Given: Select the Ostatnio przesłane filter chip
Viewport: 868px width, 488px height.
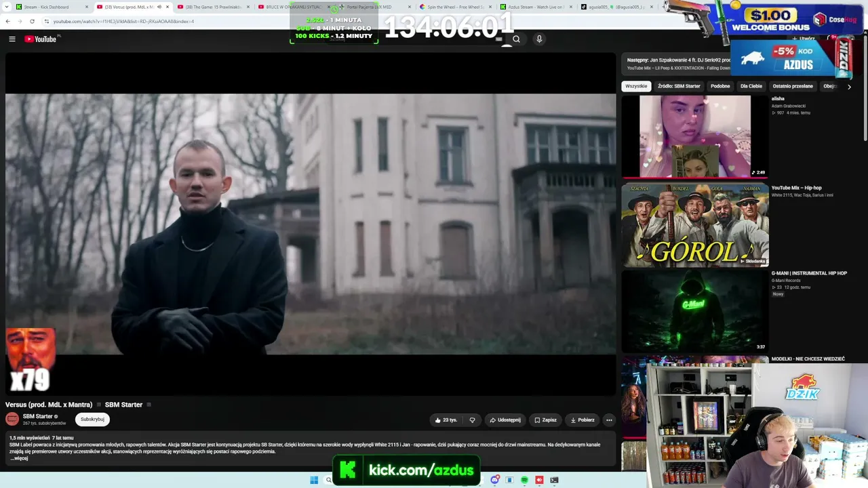Looking at the screenshot, I should pyautogui.click(x=793, y=86).
